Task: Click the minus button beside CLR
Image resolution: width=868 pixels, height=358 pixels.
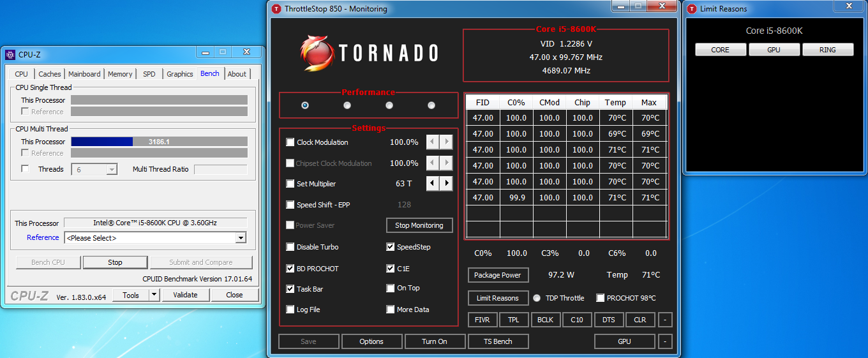Action: (665, 320)
